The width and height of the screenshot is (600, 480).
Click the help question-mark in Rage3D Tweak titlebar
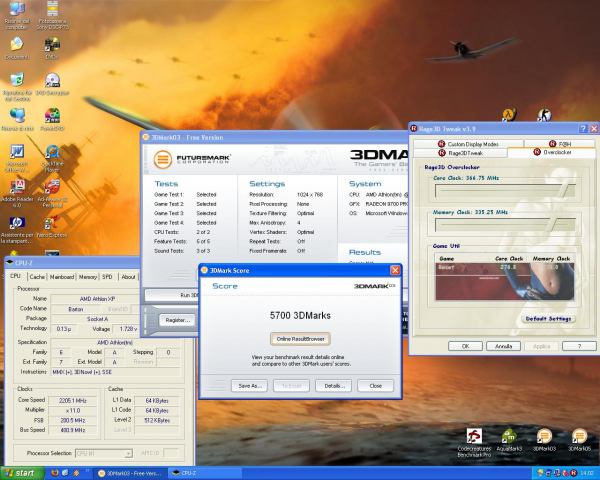tap(582, 129)
